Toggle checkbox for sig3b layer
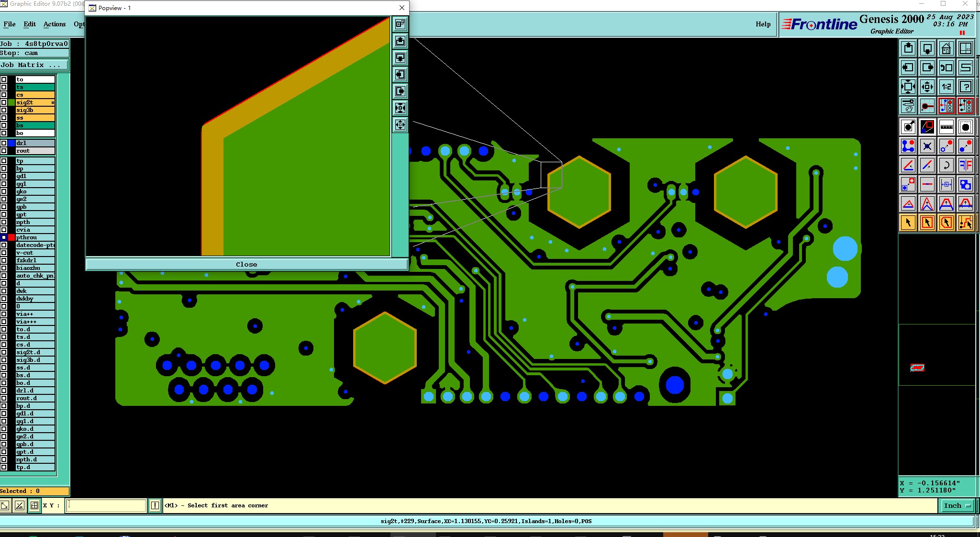 click(x=4, y=110)
